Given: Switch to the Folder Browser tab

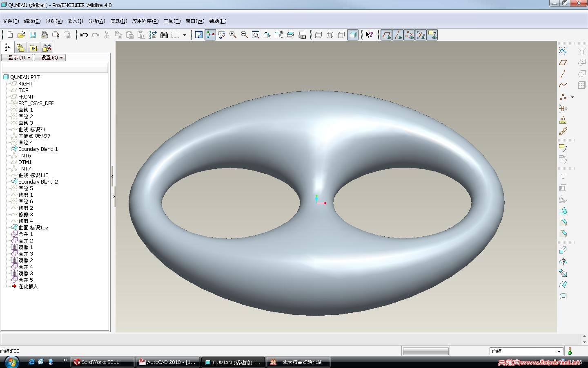Looking at the screenshot, I should tap(20, 48).
